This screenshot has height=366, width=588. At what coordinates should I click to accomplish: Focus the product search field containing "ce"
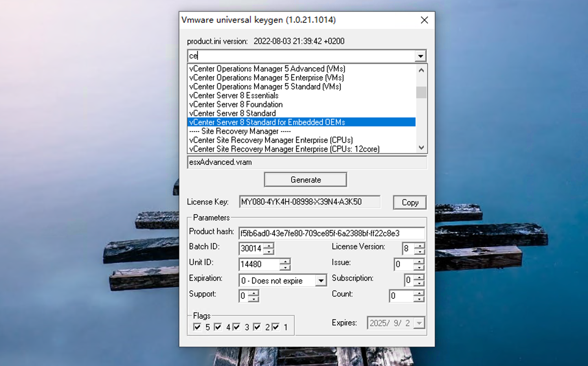point(301,56)
